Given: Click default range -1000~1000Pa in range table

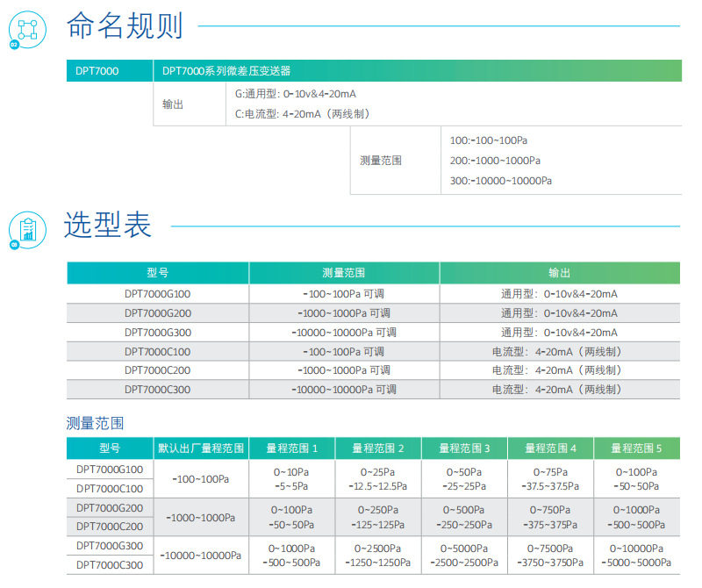Looking at the screenshot, I should [x=201, y=518].
